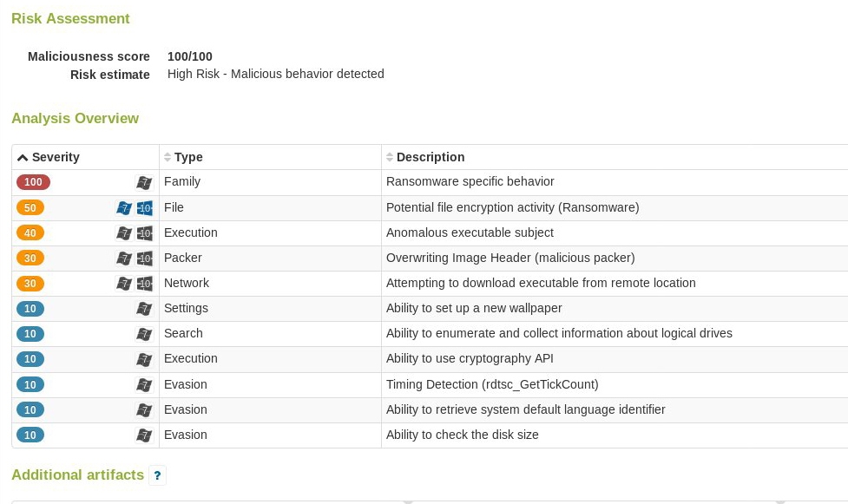Select the red 100 severity badge
Screen dimensions: 848x504
(33, 182)
